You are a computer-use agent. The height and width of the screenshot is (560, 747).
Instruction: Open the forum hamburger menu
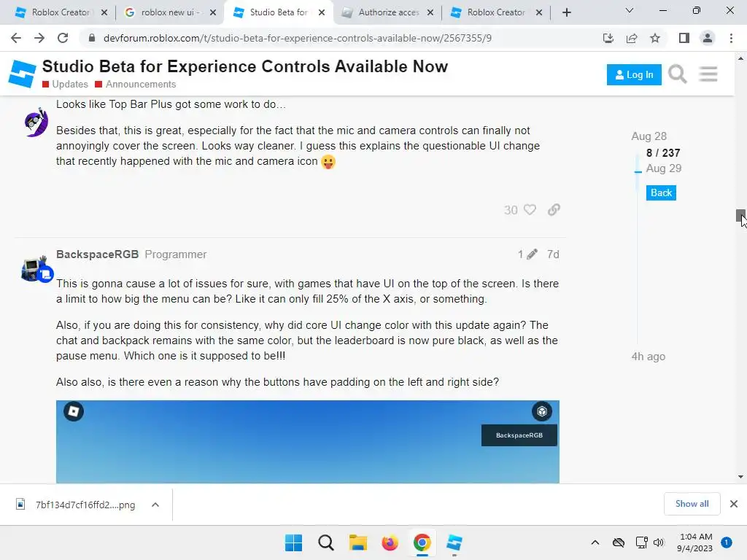[708, 74]
